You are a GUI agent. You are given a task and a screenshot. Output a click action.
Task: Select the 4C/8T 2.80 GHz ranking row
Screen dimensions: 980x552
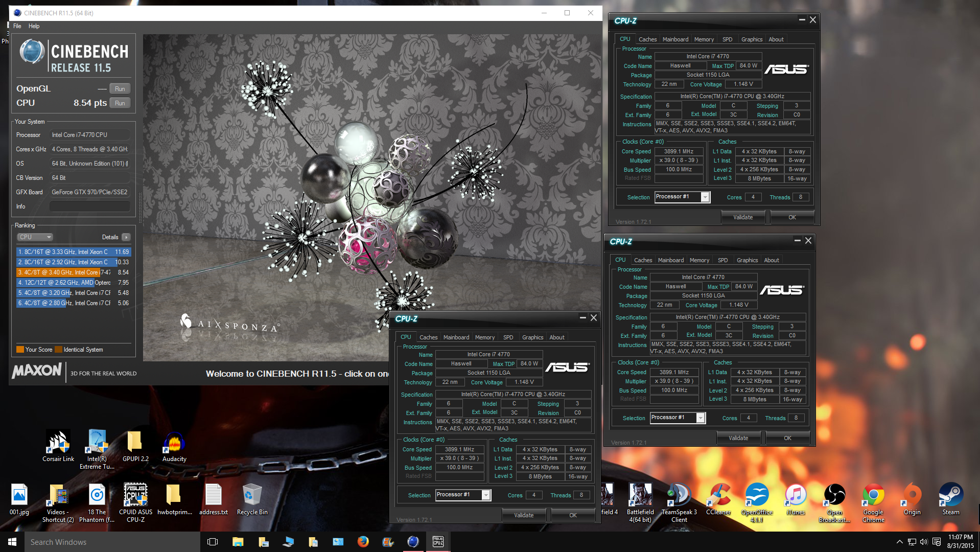point(74,303)
